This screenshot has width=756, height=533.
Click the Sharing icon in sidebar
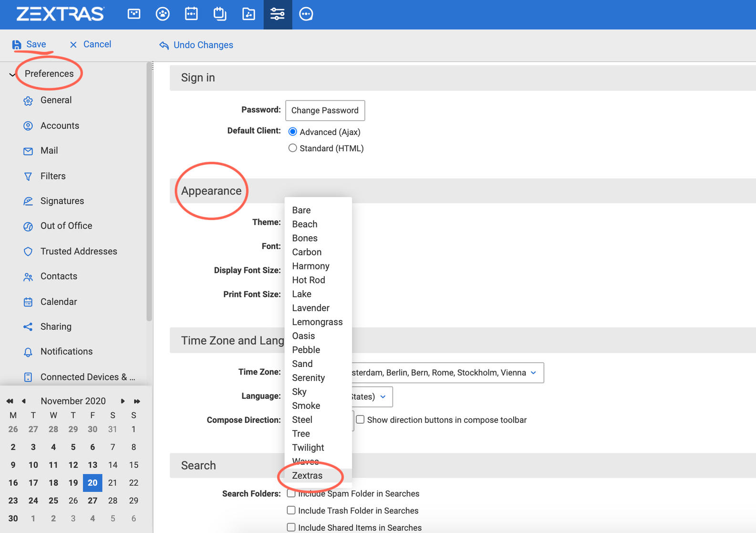[x=28, y=327]
